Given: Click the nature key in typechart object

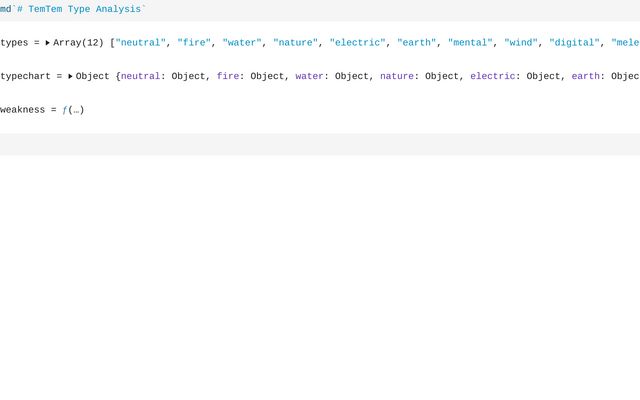Looking at the screenshot, I should pyautogui.click(x=397, y=76).
